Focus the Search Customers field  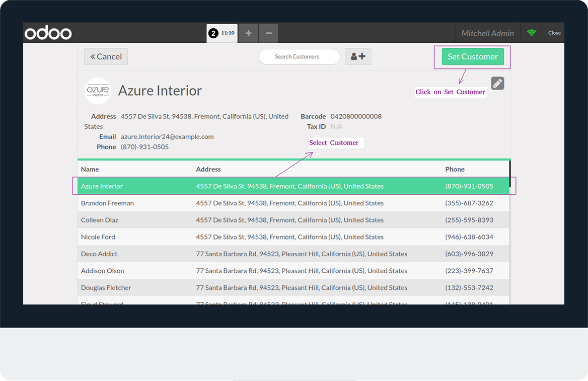coord(299,57)
